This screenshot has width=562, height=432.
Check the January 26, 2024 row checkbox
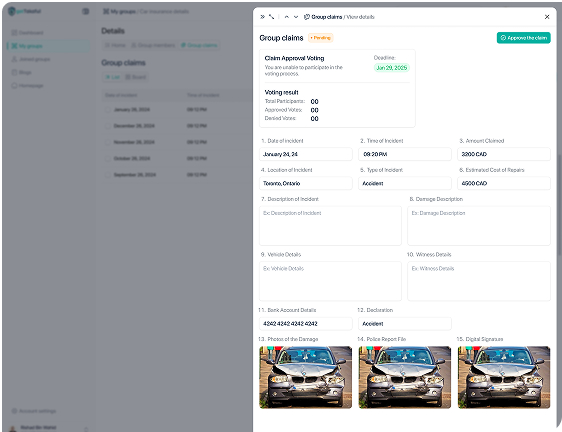click(x=108, y=110)
